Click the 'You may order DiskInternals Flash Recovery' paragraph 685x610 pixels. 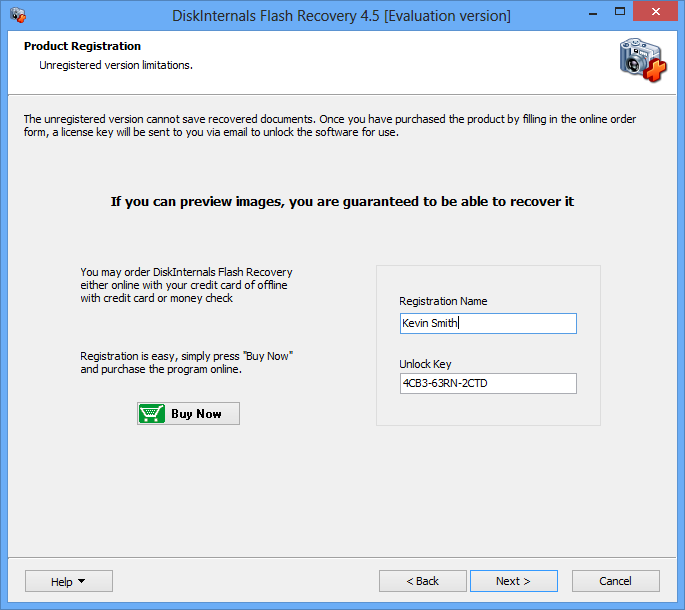tap(186, 285)
